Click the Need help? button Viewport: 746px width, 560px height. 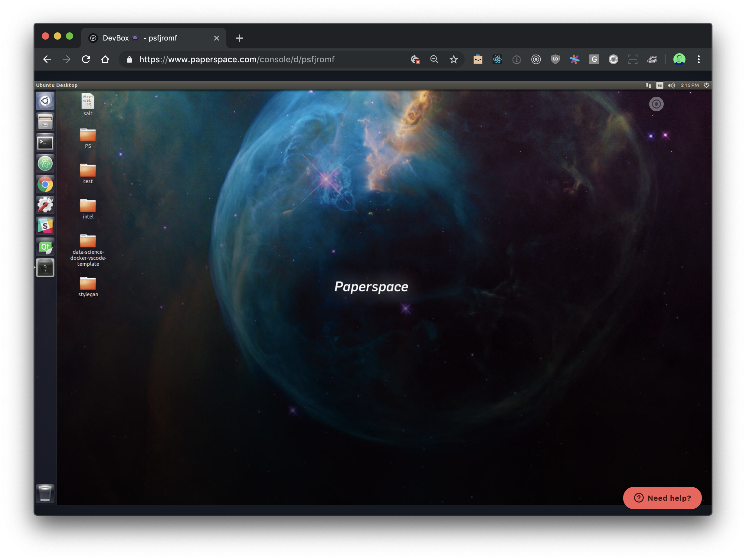tap(662, 498)
